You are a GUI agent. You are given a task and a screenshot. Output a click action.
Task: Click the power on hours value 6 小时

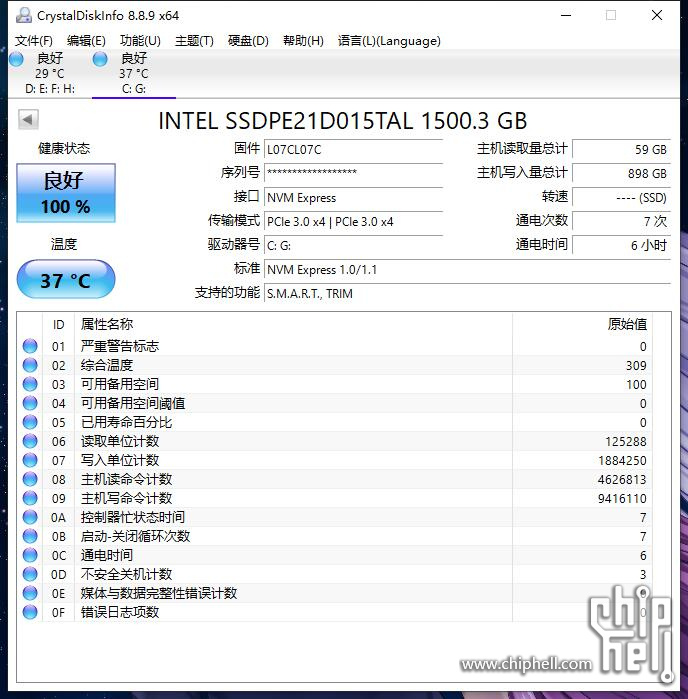[622, 246]
